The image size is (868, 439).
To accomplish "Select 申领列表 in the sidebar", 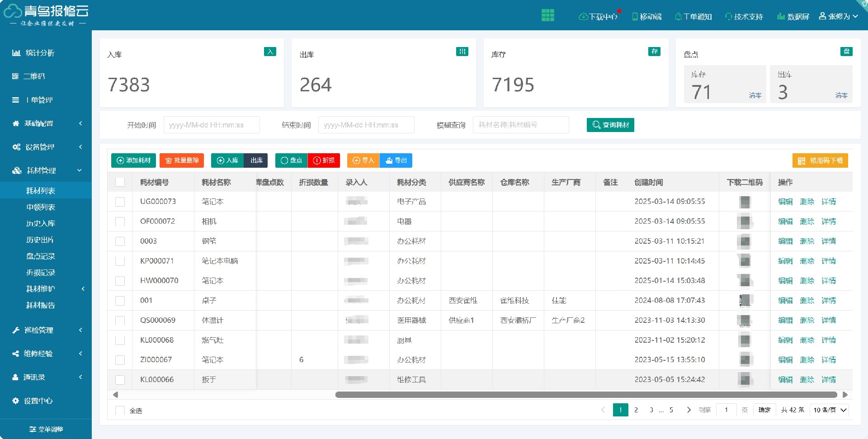I will [41, 207].
